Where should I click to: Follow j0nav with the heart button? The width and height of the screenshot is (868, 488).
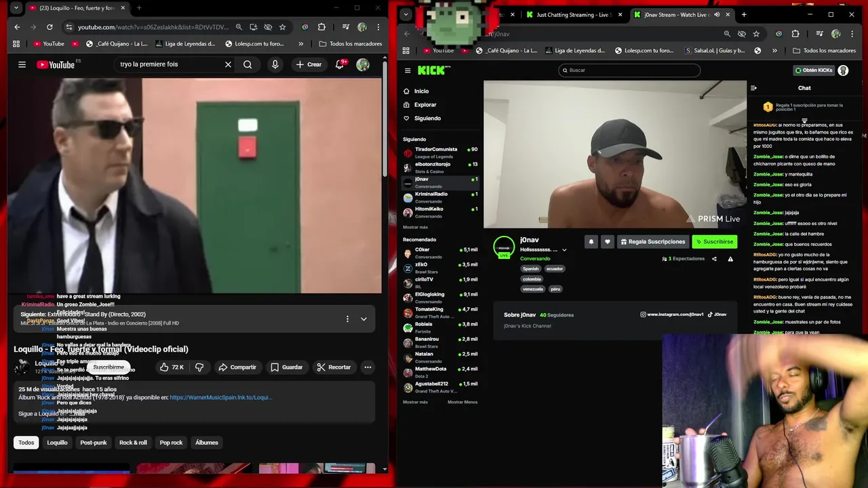607,242
